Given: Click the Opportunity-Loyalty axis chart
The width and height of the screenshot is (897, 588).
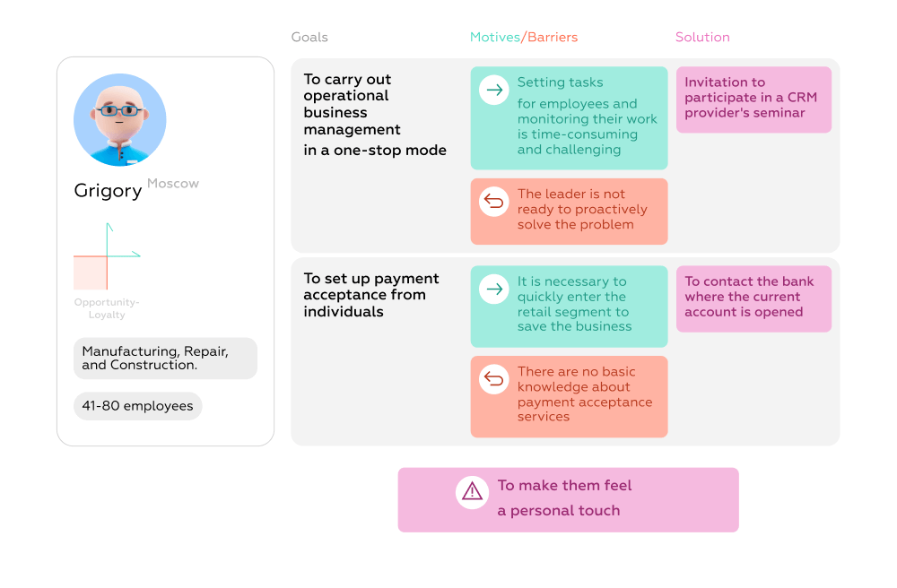Looking at the screenshot, I should (x=107, y=258).
